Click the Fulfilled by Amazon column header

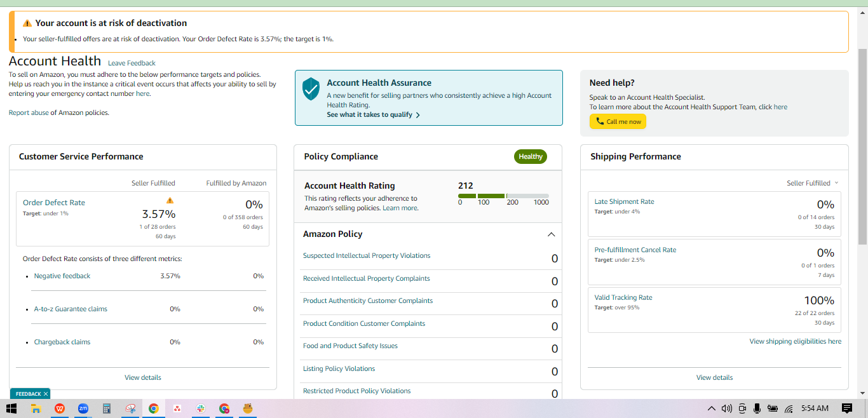[236, 183]
